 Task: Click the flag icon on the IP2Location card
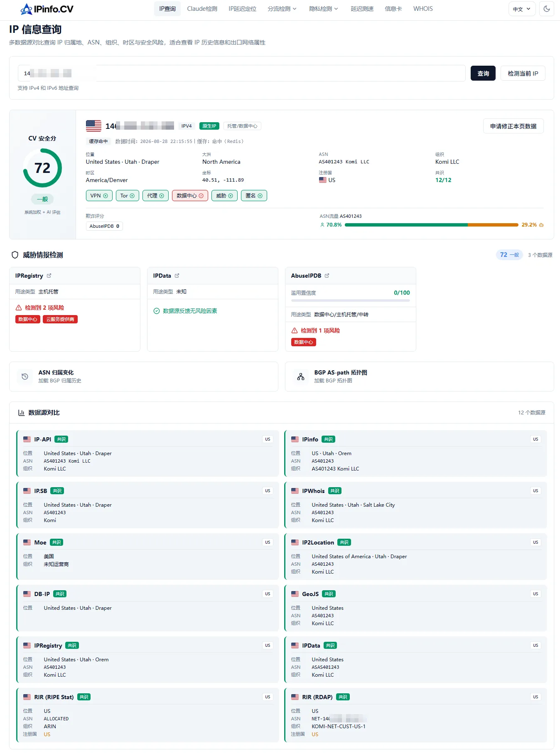[295, 542]
